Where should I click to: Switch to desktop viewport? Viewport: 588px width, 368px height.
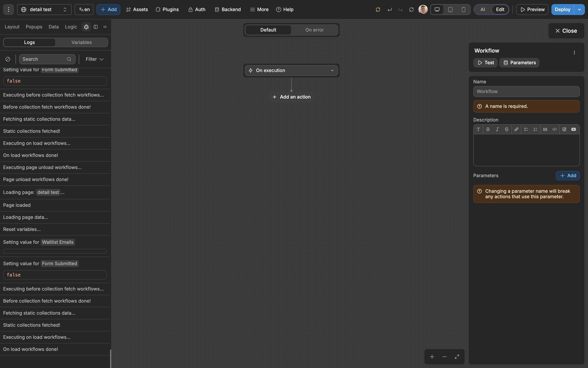coord(437,10)
